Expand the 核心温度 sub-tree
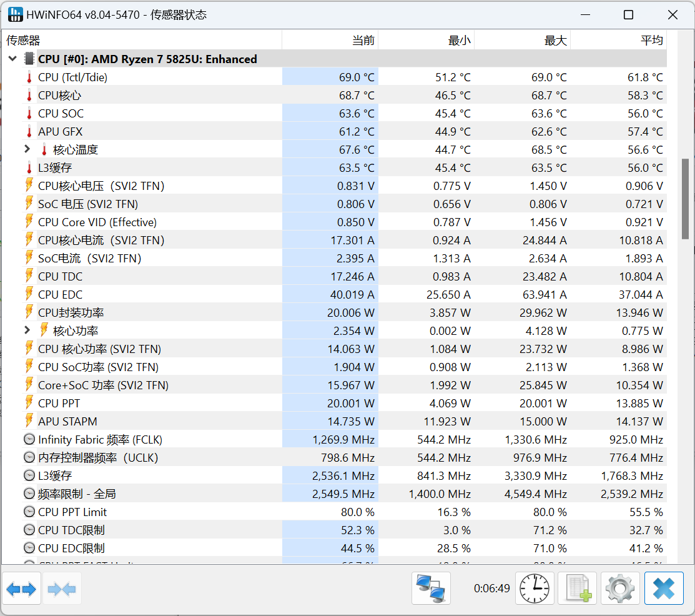This screenshot has height=616, width=695. pyautogui.click(x=27, y=150)
